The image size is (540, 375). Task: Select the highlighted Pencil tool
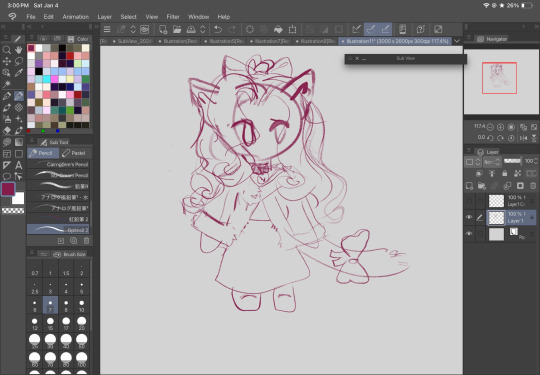[19, 96]
